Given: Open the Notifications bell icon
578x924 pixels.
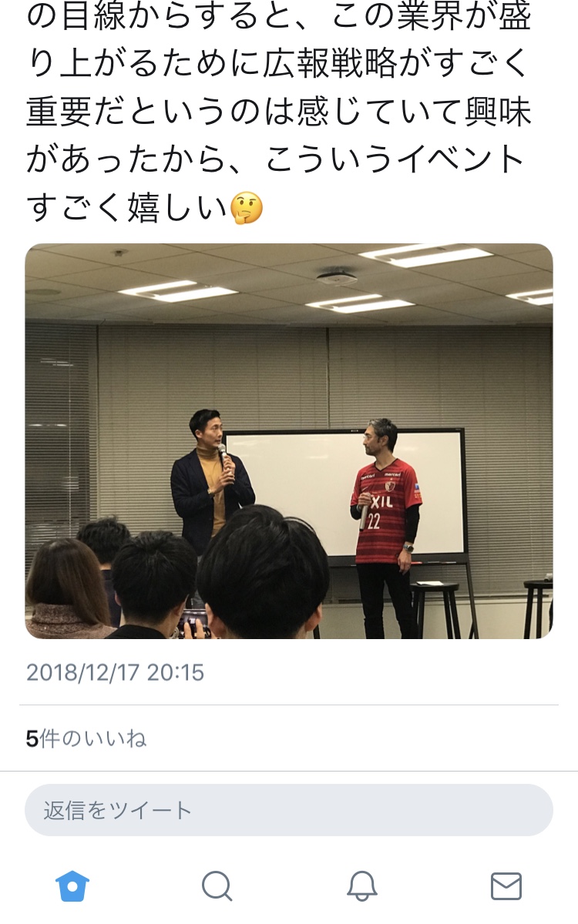Looking at the screenshot, I should (361, 886).
